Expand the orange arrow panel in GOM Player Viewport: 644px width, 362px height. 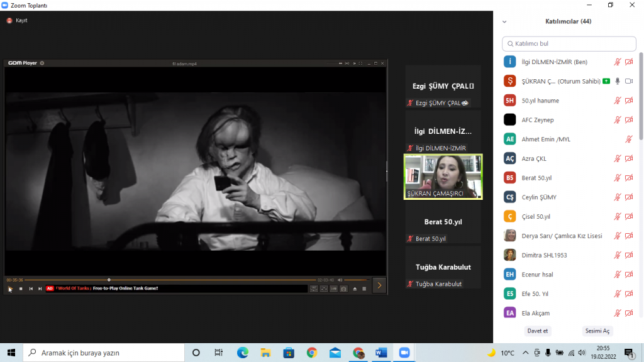379,284
